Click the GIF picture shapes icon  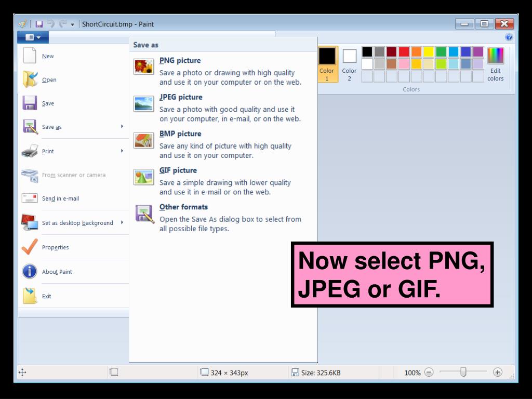pyautogui.click(x=144, y=177)
